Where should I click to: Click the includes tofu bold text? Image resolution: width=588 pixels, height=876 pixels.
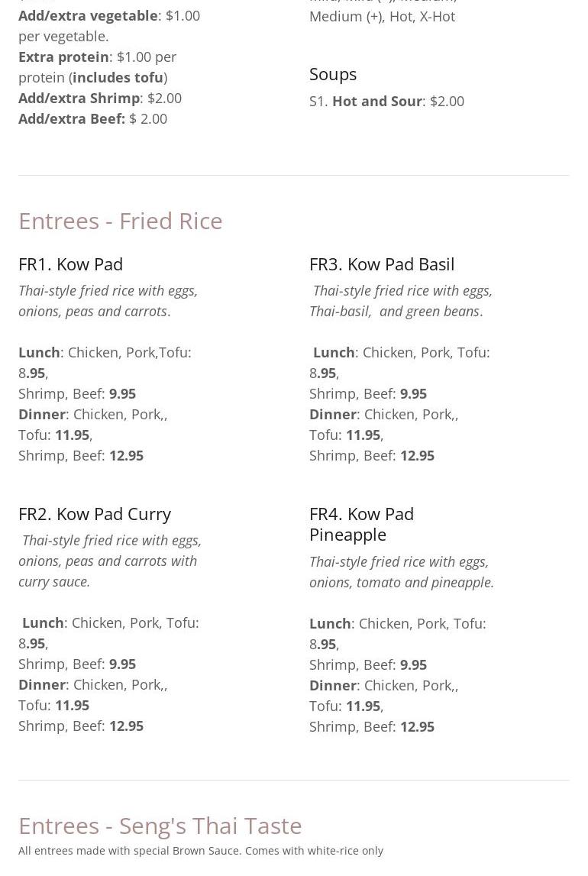[118, 77]
